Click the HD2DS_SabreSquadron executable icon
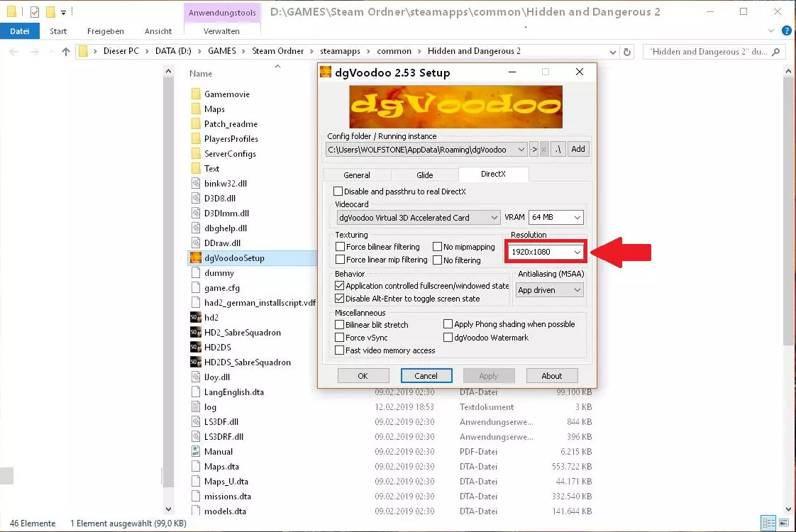 pyautogui.click(x=196, y=362)
